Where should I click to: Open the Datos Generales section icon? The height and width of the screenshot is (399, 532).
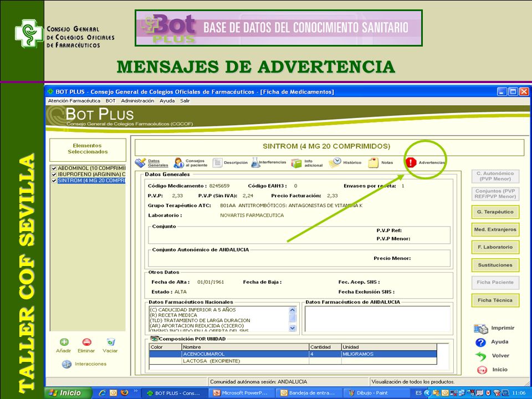pos(140,163)
